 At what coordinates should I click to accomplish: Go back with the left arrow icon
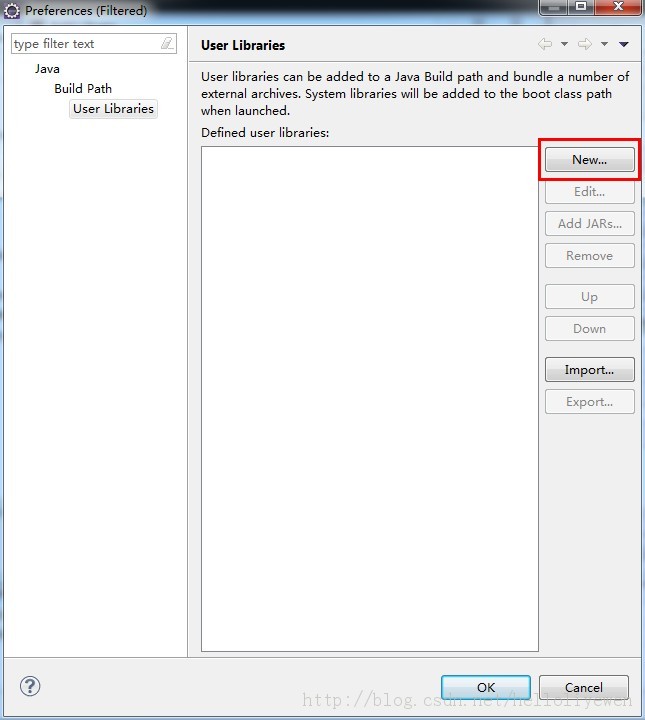point(545,44)
